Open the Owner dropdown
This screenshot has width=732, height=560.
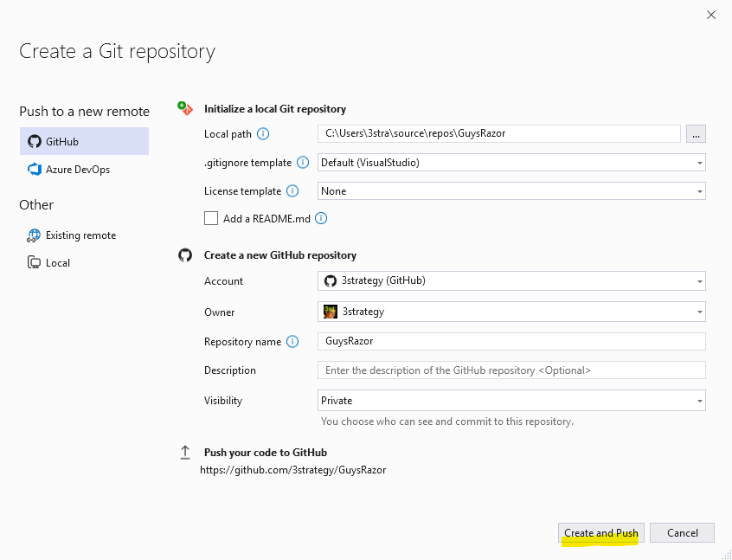pos(511,312)
